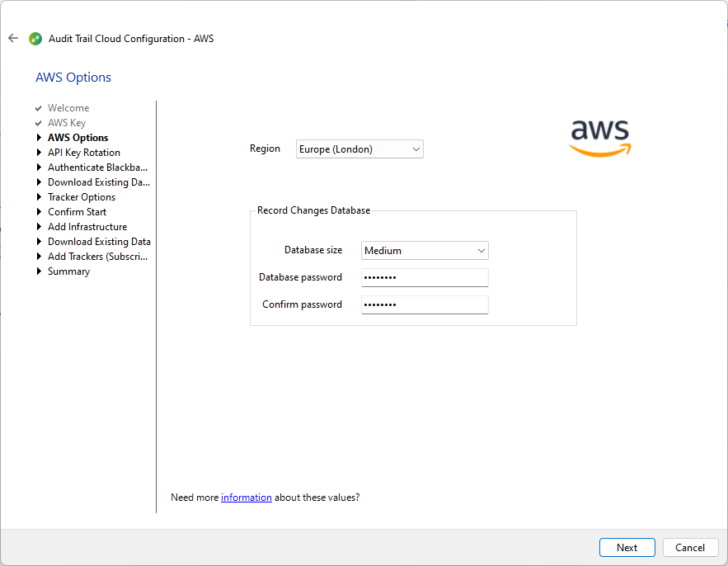Click the Database size label

313,250
